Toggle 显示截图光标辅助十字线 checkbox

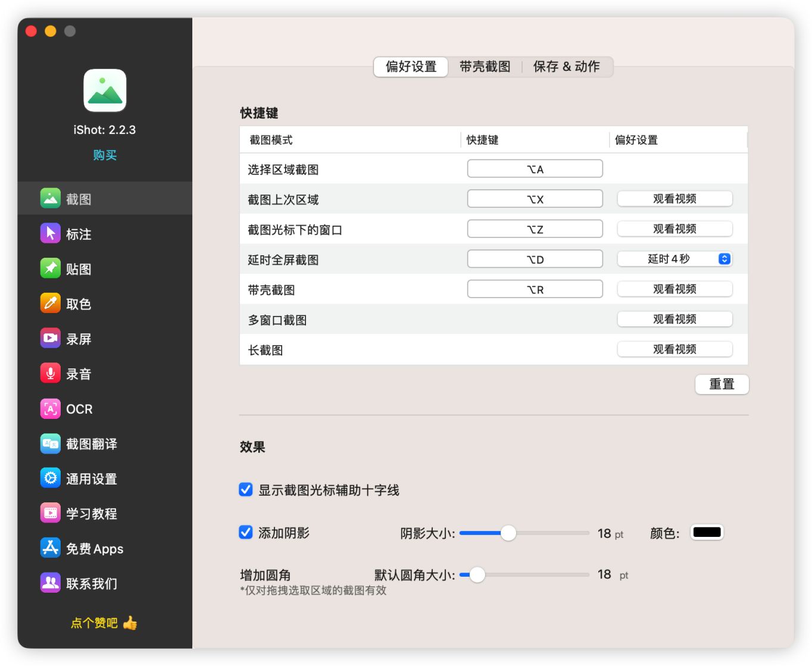tap(246, 490)
